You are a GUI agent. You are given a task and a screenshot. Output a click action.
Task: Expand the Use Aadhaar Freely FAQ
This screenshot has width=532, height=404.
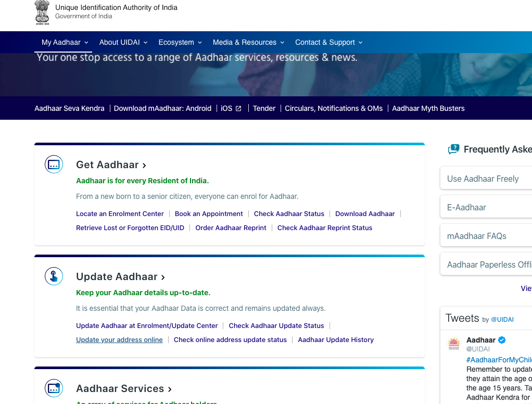pos(483,179)
